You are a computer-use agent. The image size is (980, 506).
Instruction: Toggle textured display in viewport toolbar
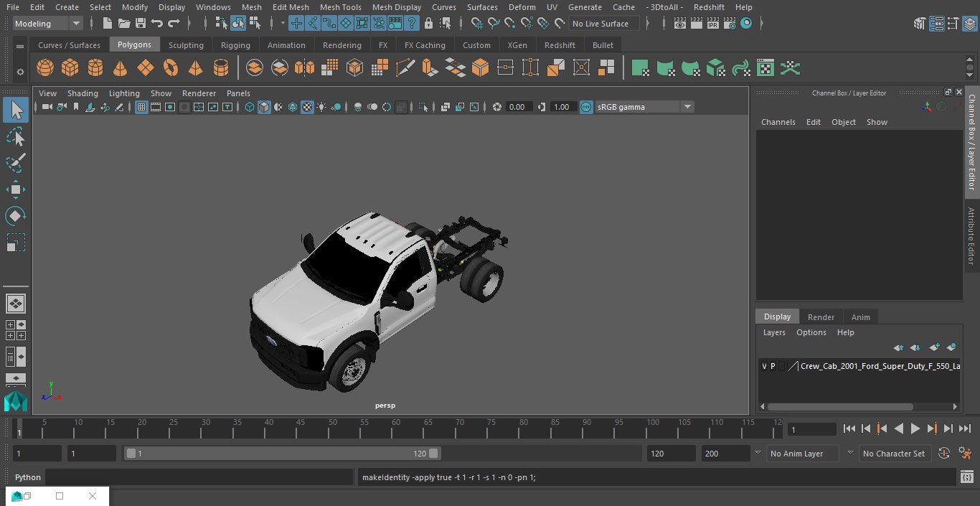[307, 107]
